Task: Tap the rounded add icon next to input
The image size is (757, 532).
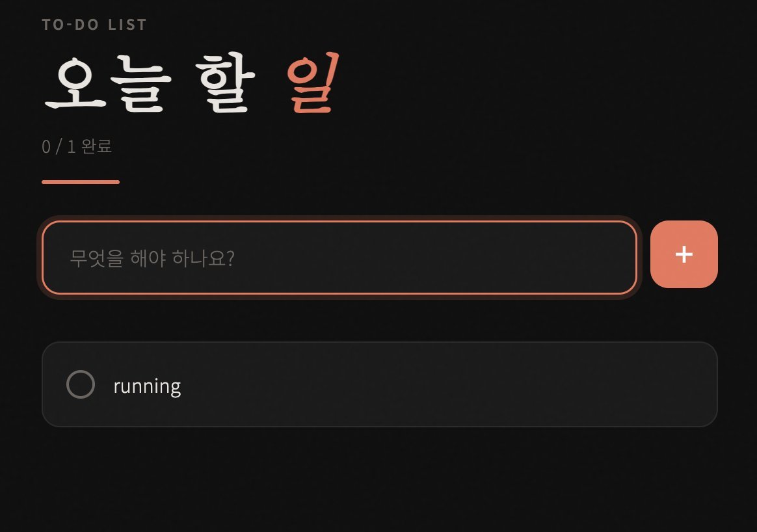Action: 684,254
